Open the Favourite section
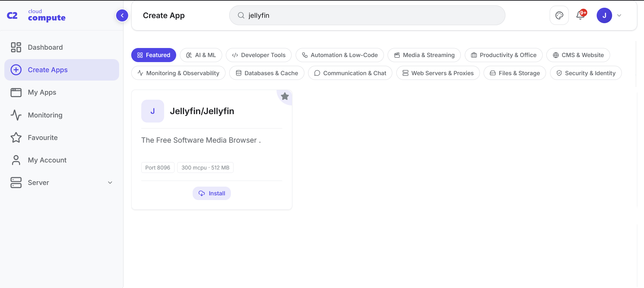The height and width of the screenshot is (288, 644). point(62,138)
